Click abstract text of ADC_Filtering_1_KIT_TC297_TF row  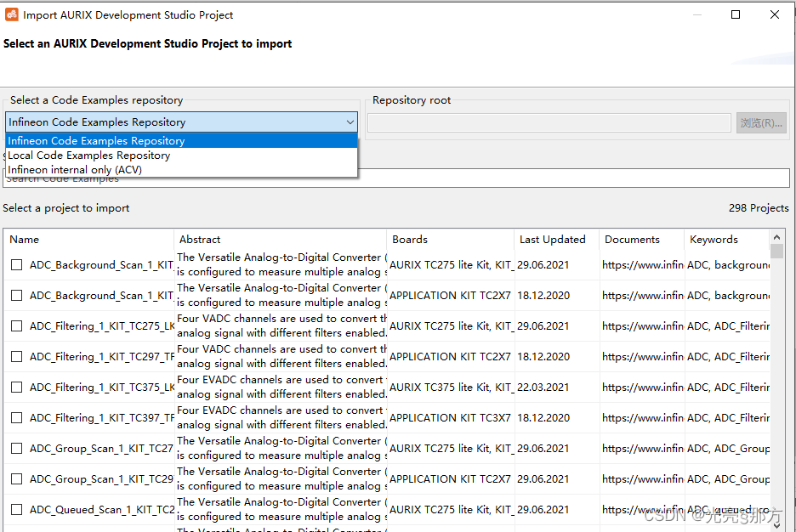281,357
